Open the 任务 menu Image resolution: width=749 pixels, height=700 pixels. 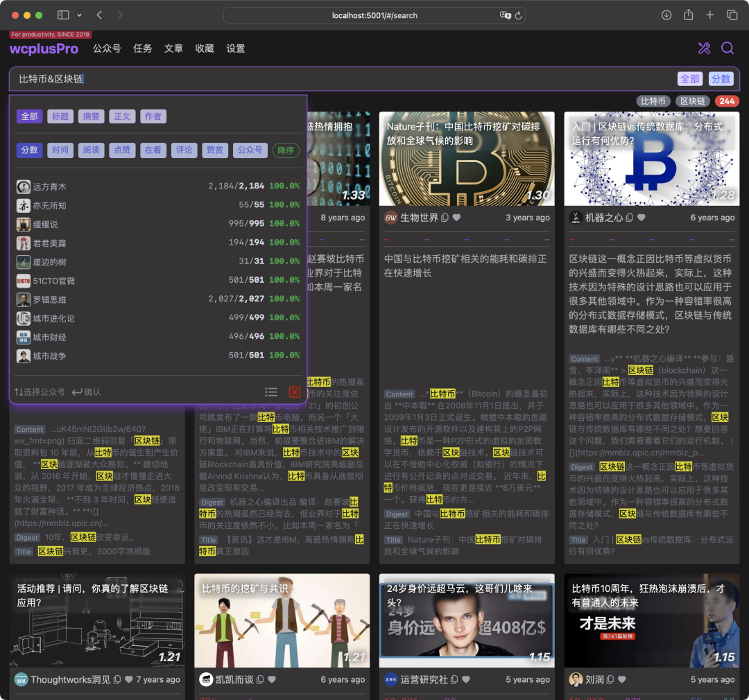(x=142, y=49)
